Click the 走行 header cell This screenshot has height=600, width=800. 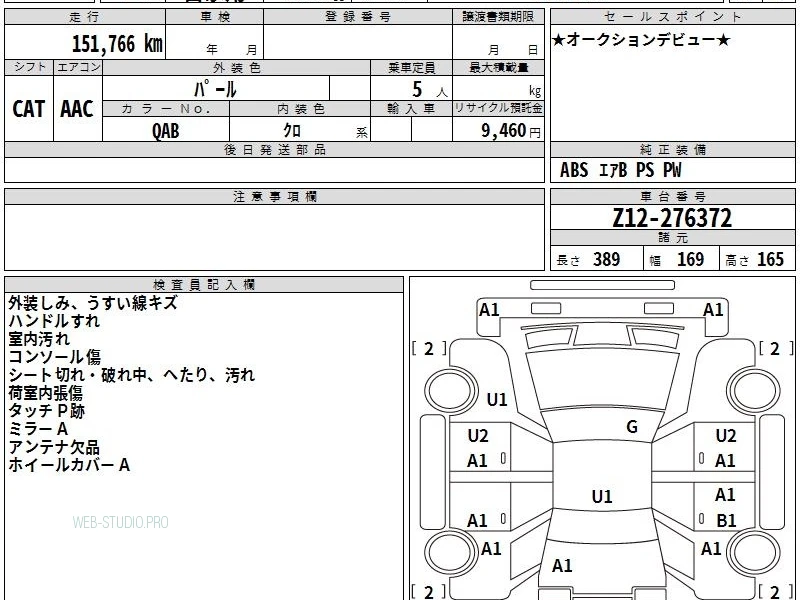[x=85, y=17]
